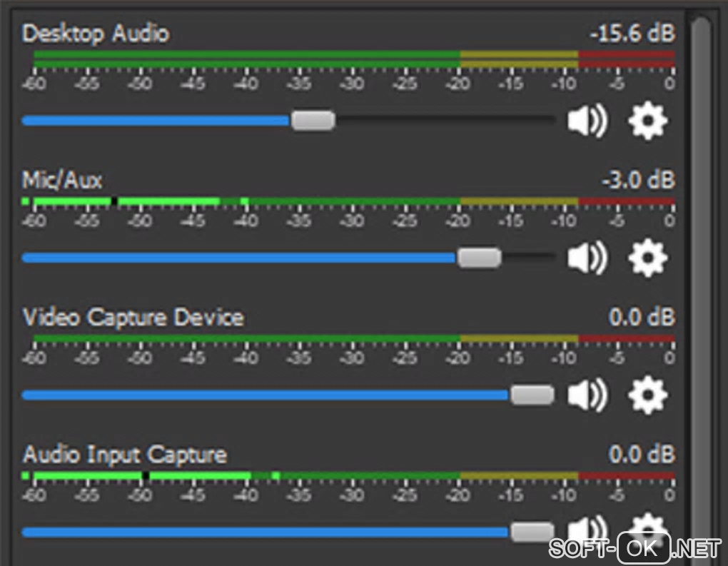The height and width of the screenshot is (566, 728).
Task: Select the Audio Input Capture label
Action: [x=124, y=454]
